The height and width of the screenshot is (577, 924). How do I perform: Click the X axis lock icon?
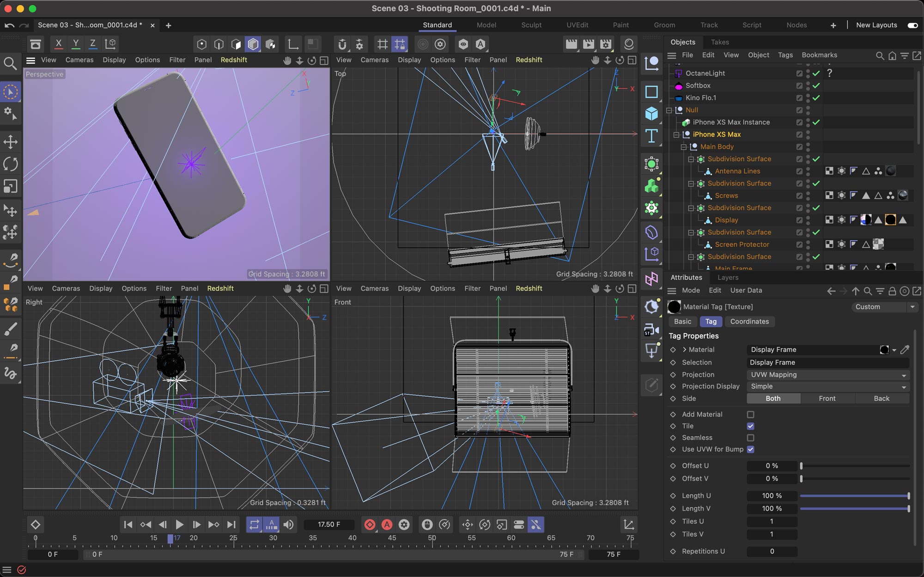click(58, 44)
